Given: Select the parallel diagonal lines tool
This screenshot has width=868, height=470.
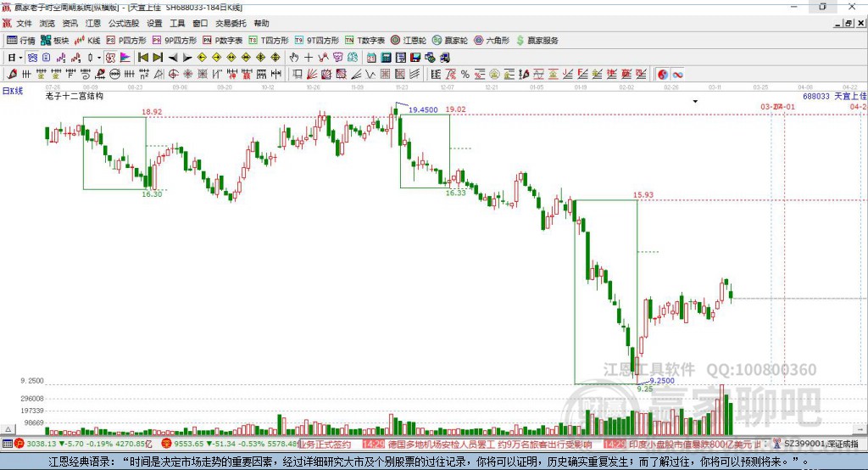Looking at the screenshot, I should tap(415, 75).
